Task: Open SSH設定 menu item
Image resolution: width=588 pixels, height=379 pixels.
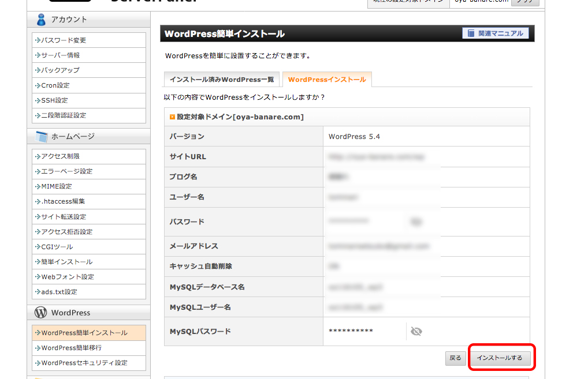Action: 89,100
